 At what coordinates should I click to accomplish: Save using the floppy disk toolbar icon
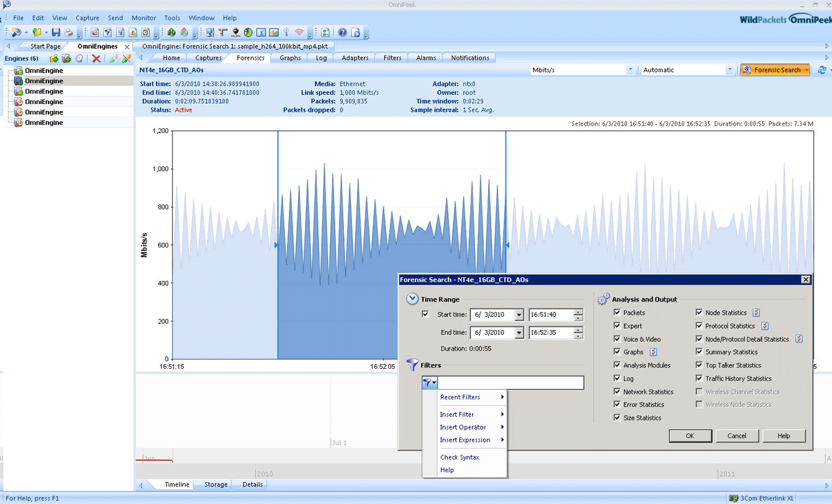point(56,33)
